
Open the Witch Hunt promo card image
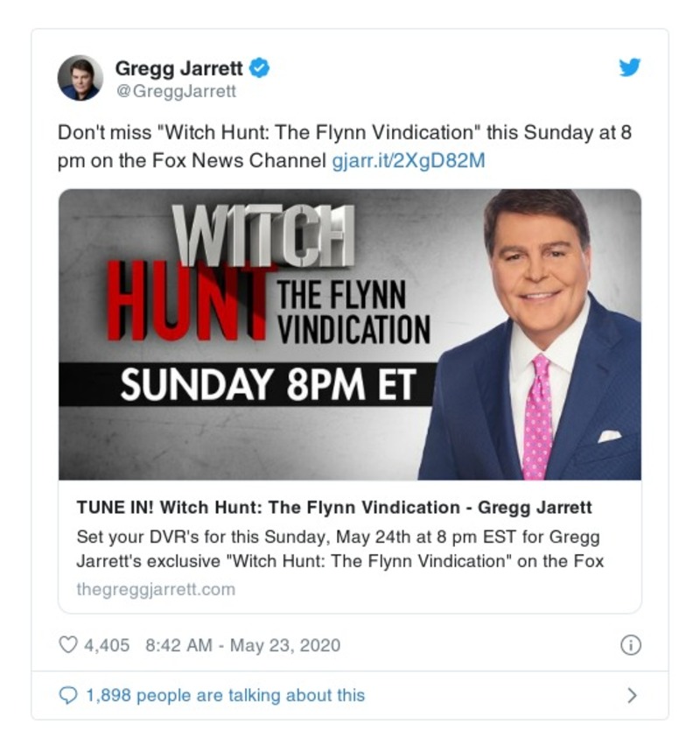[x=349, y=334]
